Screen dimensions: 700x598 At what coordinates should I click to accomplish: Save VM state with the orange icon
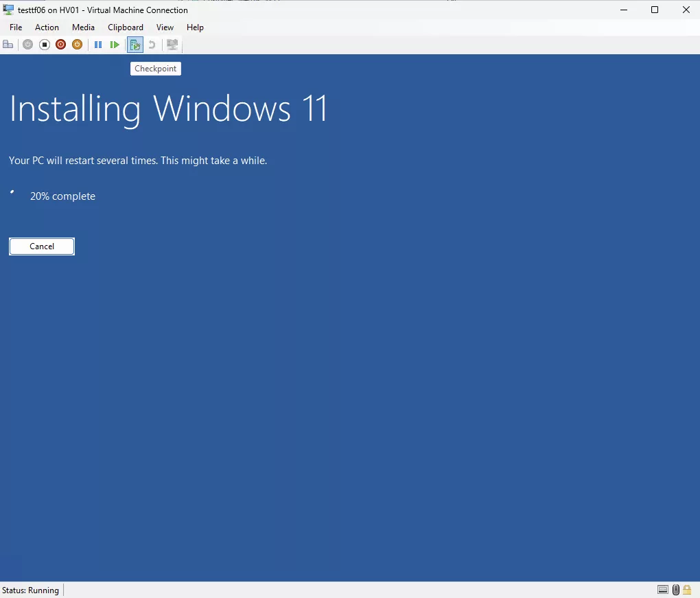tap(78, 45)
